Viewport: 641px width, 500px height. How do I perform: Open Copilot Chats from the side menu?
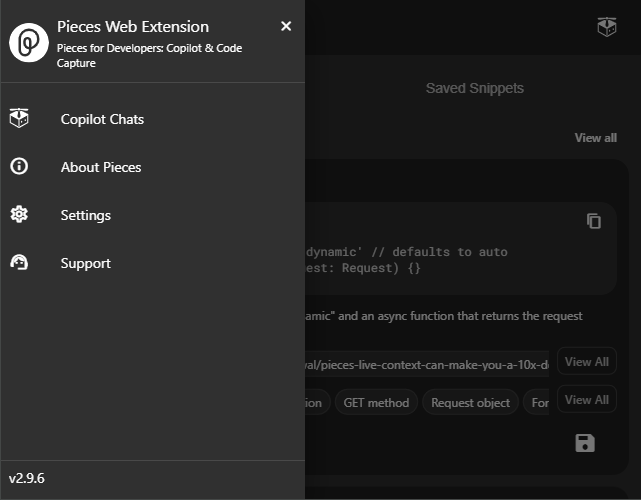[x=102, y=119]
